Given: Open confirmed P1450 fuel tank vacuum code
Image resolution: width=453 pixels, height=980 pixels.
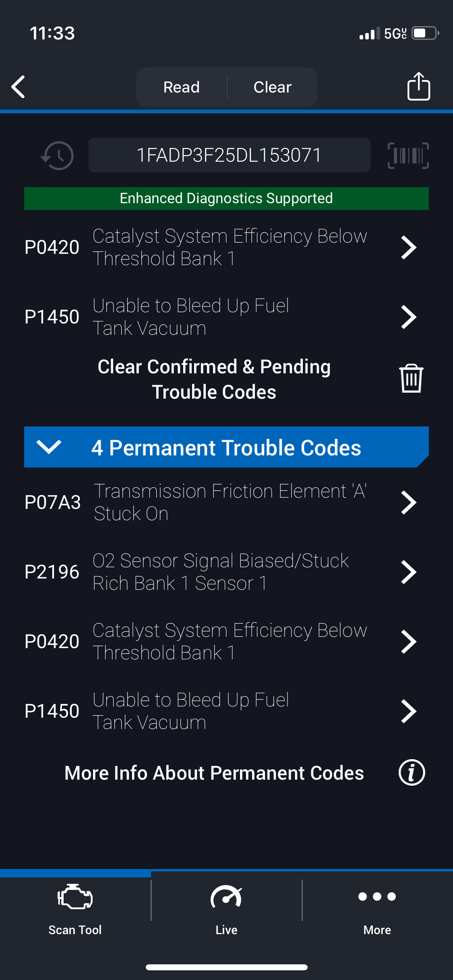Looking at the screenshot, I should pyautogui.click(x=226, y=317).
